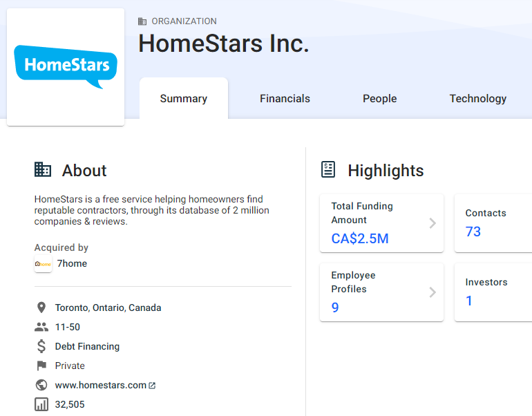The width and height of the screenshot is (532, 416).
Task: Open the 7home acquirer link
Action: (72, 263)
